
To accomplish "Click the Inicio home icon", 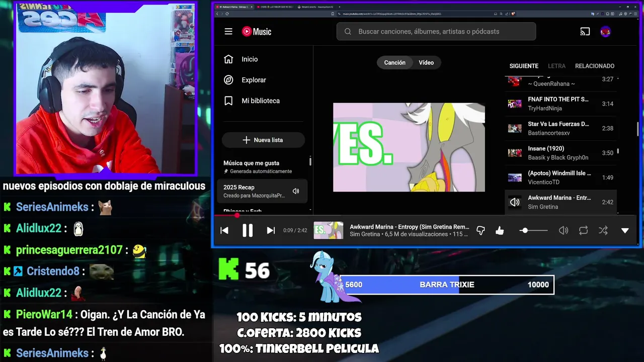I will [x=228, y=59].
